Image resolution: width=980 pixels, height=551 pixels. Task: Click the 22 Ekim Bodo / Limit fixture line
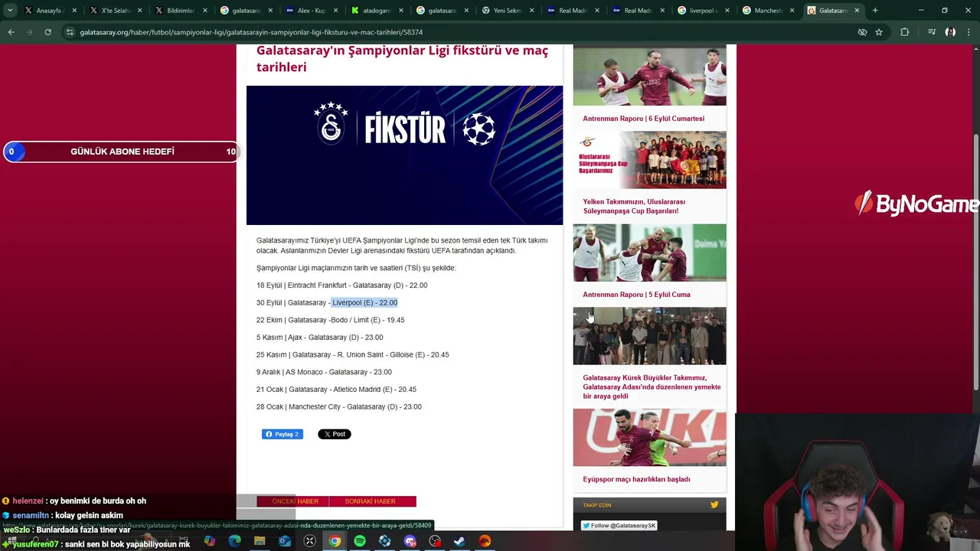tap(330, 320)
